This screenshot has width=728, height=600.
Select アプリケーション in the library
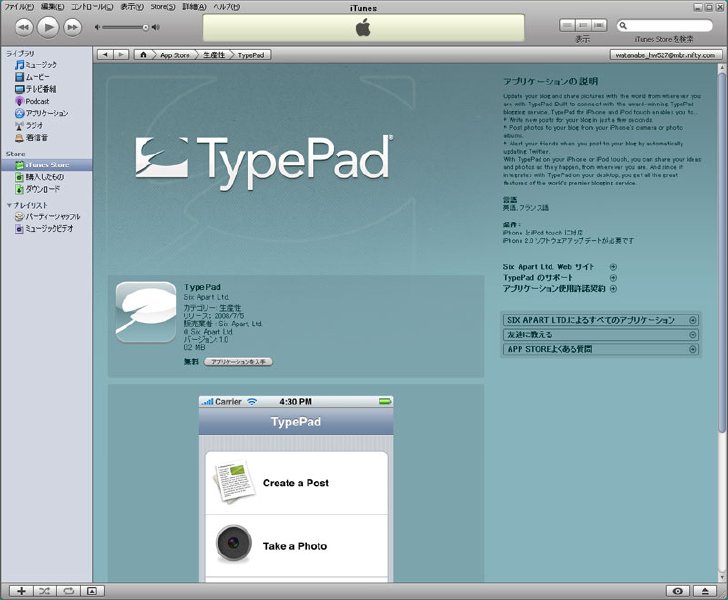41,113
